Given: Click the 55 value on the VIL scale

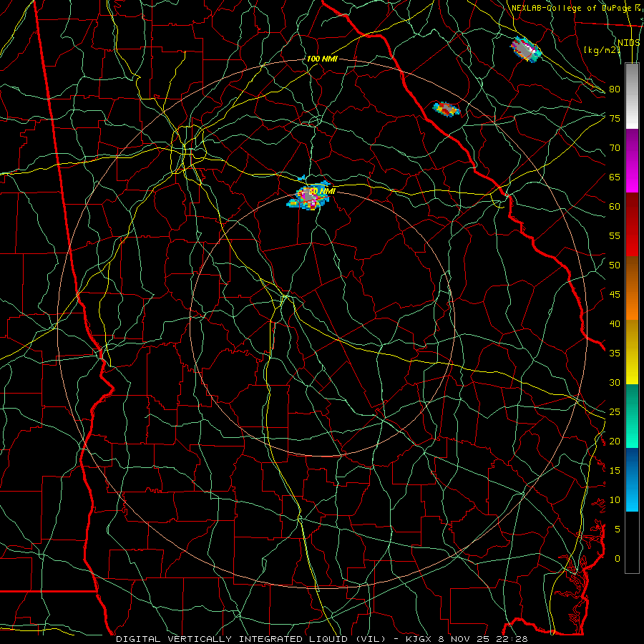Looking at the screenshot, I should [615, 235].
